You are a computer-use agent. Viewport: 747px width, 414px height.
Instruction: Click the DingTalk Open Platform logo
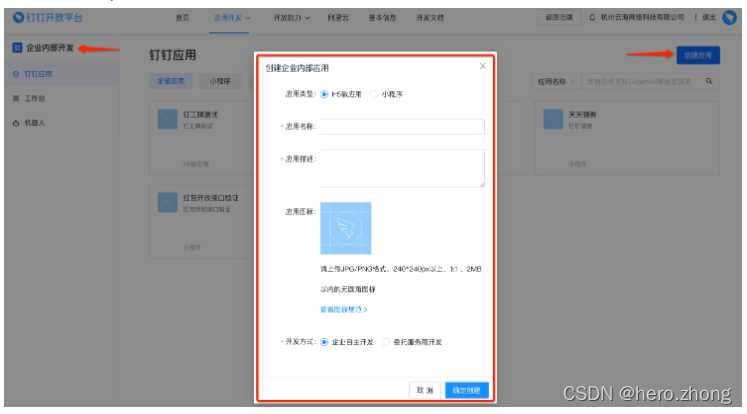click(x=48, y=18)
